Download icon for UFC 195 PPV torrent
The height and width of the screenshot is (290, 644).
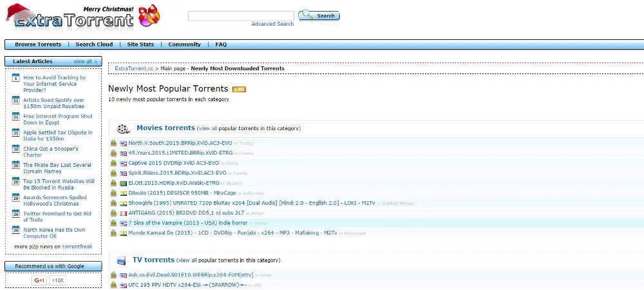click(114, 285)
